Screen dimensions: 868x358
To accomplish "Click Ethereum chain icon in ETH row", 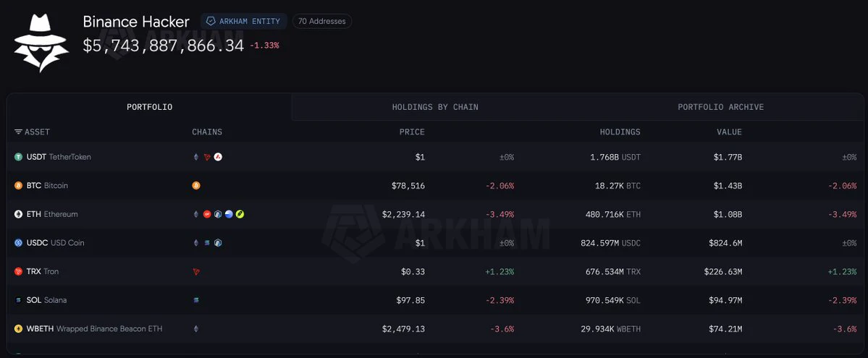I will tap(196, 214).
